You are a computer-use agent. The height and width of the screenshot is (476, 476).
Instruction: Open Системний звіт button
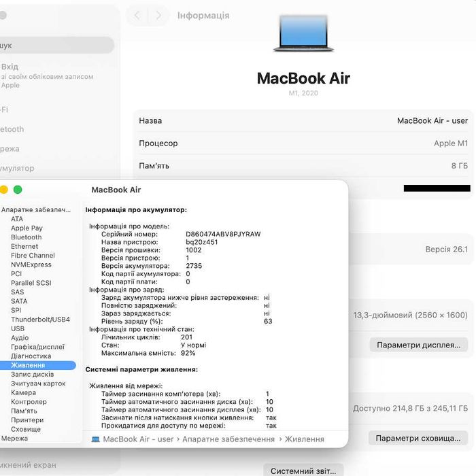(303, 471)
